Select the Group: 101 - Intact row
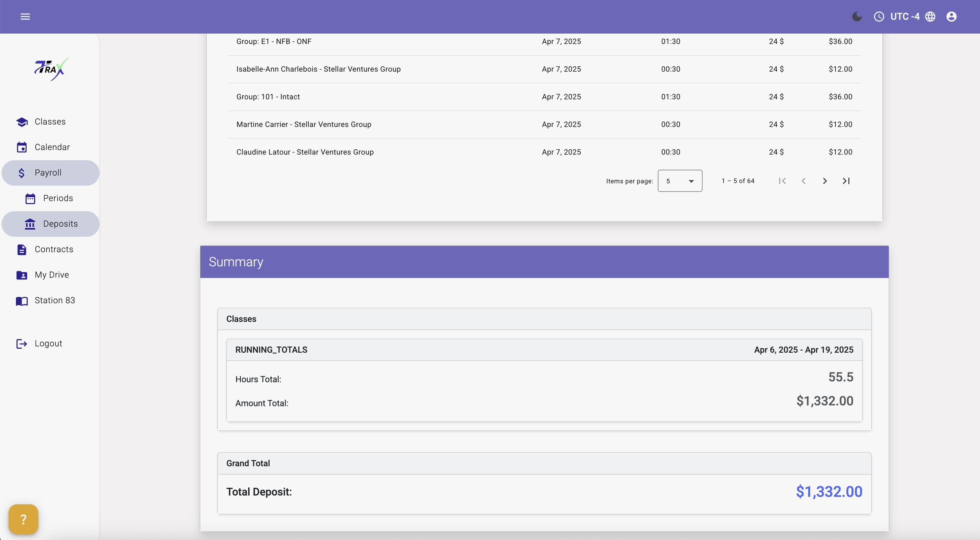 544,97
